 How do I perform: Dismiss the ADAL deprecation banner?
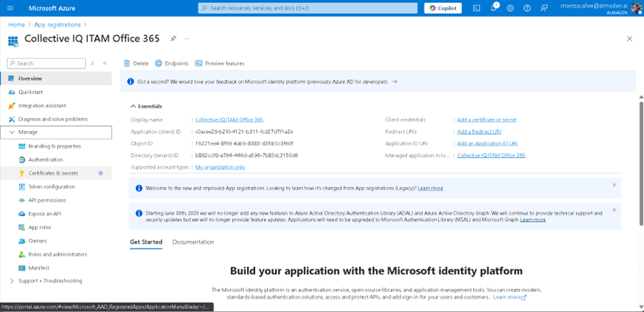tap(614, 210)
